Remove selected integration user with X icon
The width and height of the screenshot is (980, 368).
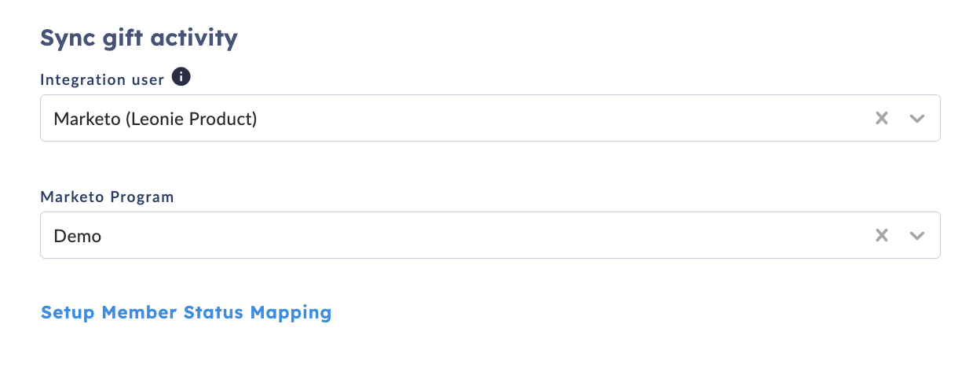[882, 119]
